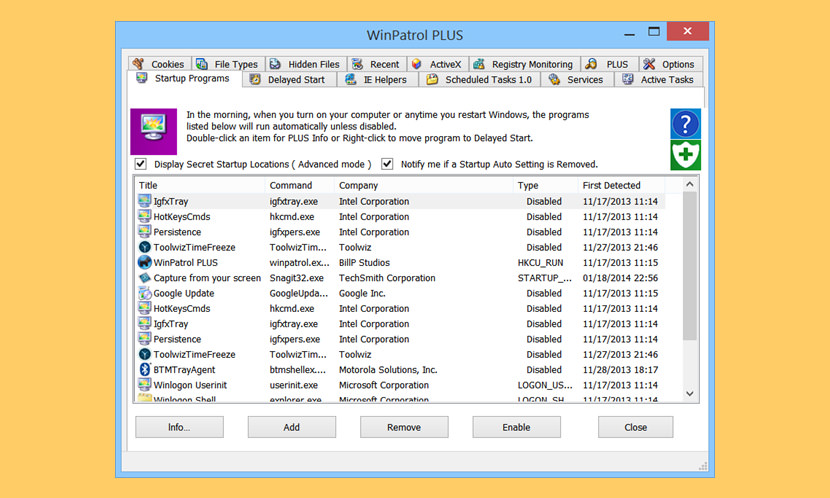
Task: Click the Snagit Capture from your screen icon
Action: pyautogui.click(x=145, y=278)
